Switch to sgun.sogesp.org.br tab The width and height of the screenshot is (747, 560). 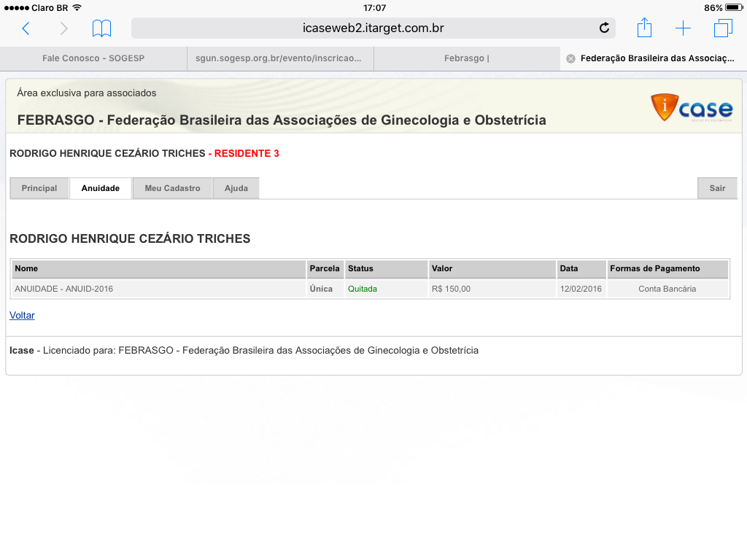click(279, 58)
